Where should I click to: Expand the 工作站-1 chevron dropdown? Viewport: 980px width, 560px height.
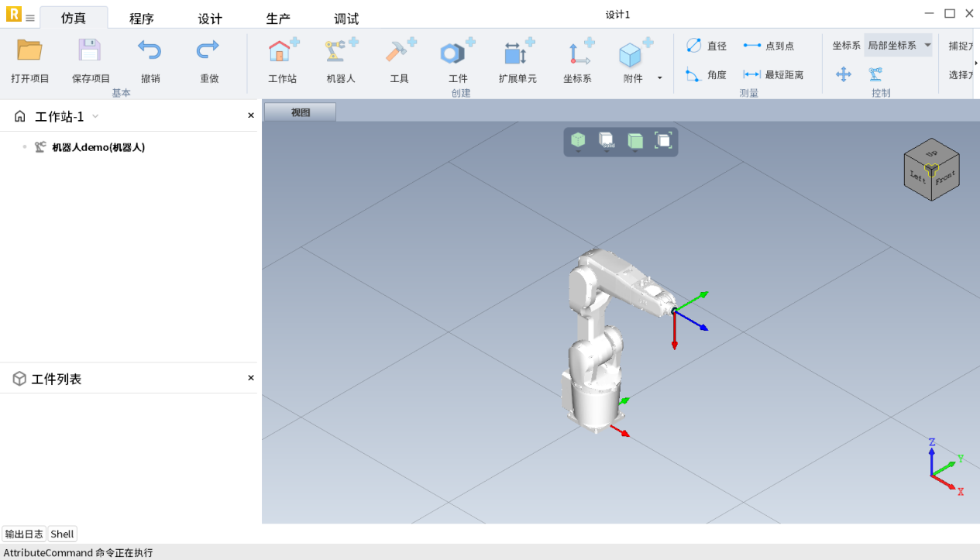point(95,116)
